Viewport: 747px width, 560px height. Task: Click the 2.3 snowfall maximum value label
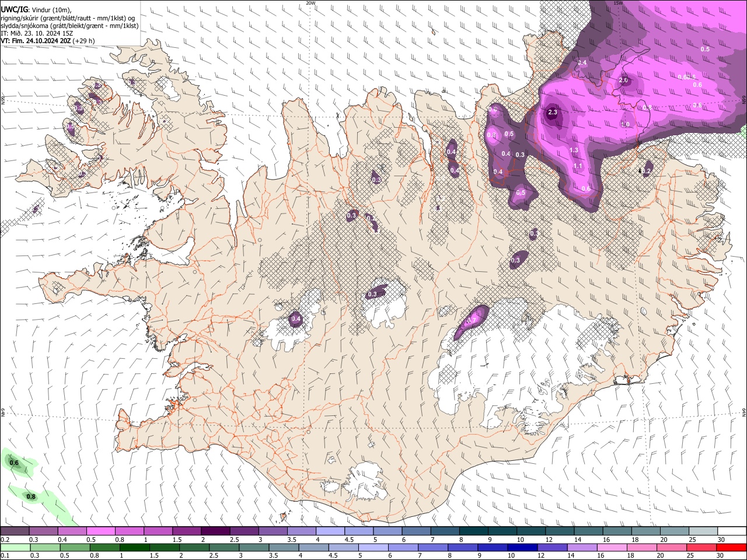[553, 113]
